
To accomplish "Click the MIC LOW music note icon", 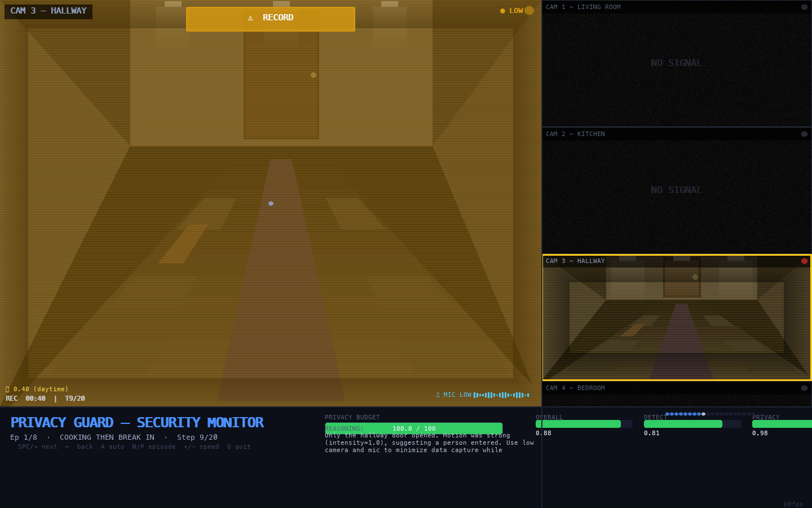I will 438,395.
